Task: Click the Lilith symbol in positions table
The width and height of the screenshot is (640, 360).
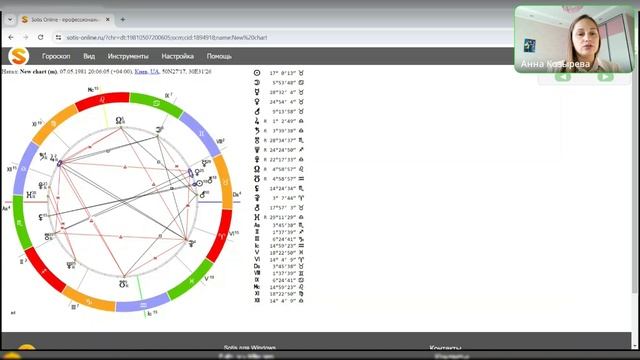Action: pos(257,188)
